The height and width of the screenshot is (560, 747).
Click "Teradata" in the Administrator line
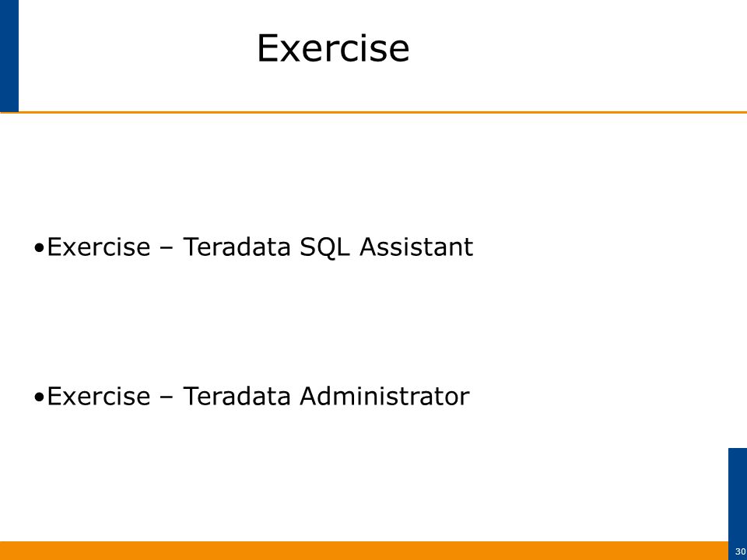[x=237, y=396]
